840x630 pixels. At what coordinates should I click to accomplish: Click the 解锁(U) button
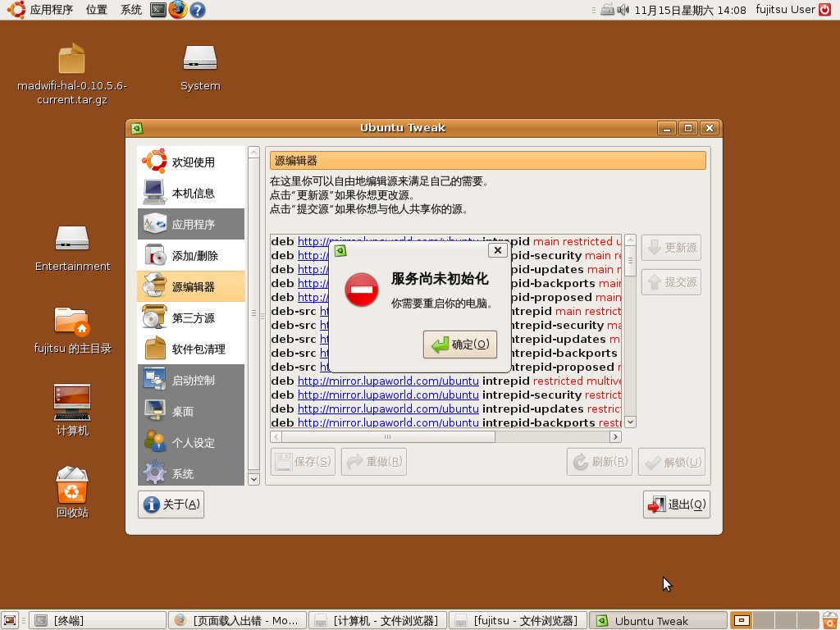point(672,462)
